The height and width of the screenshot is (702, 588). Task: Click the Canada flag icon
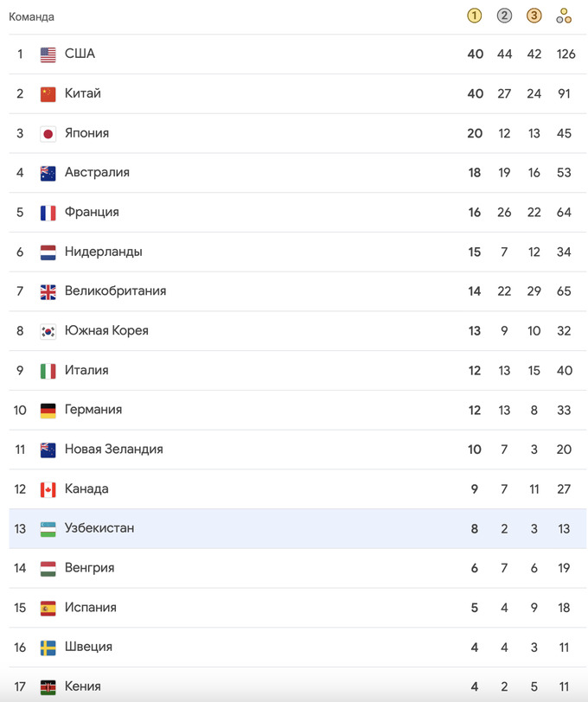click(48, 489)
